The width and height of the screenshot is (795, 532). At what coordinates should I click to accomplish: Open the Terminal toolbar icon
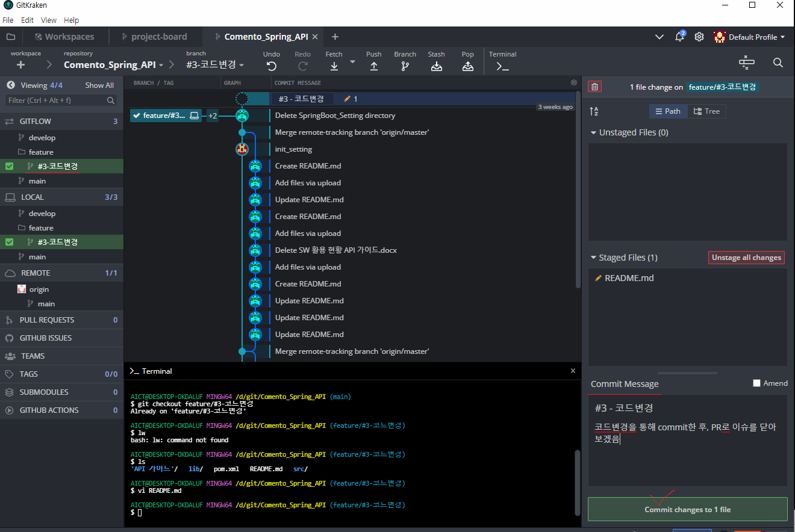(502, 67)
